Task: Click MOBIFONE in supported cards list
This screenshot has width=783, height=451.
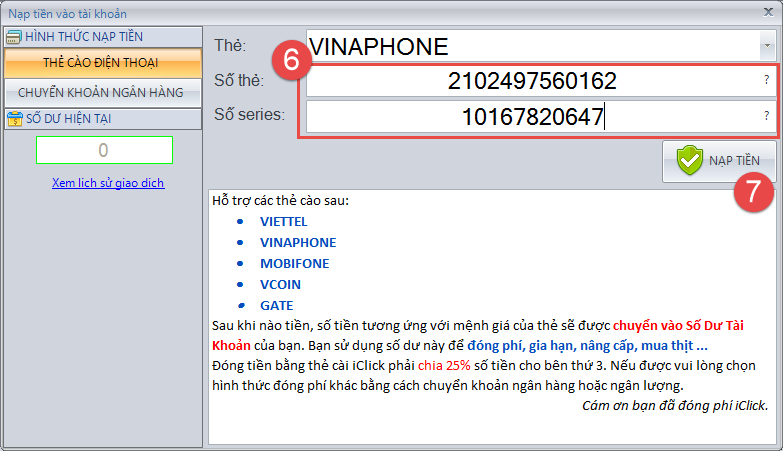Action: click(294, 264)
